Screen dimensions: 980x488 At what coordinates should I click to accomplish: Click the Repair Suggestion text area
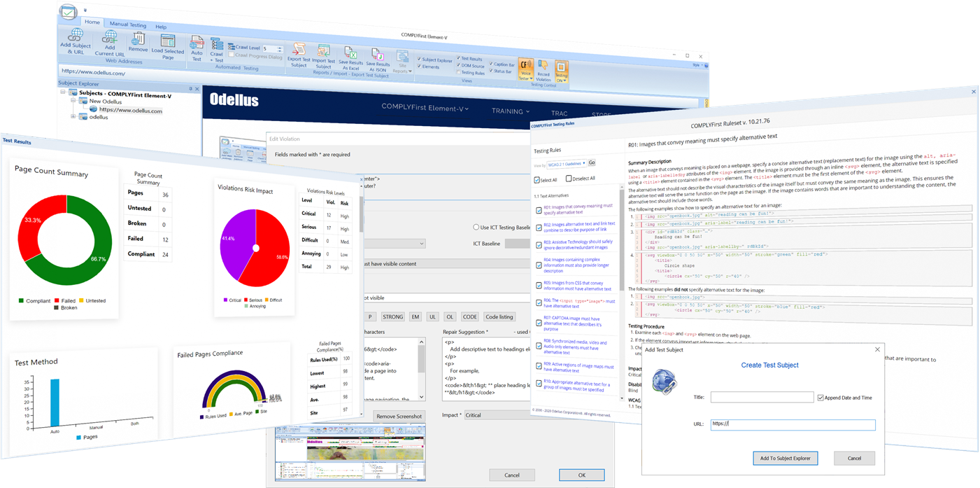pyautogui.click(x=486, y=370)
